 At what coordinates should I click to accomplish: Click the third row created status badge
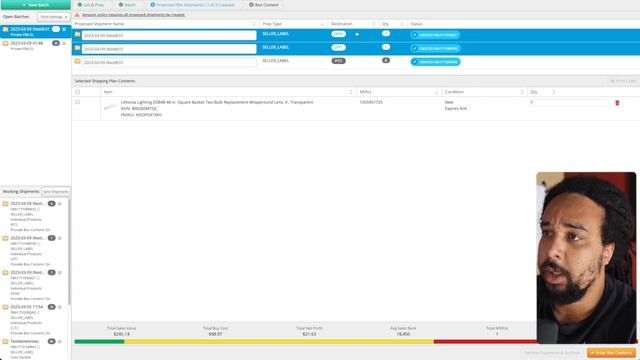pos(435,62)
